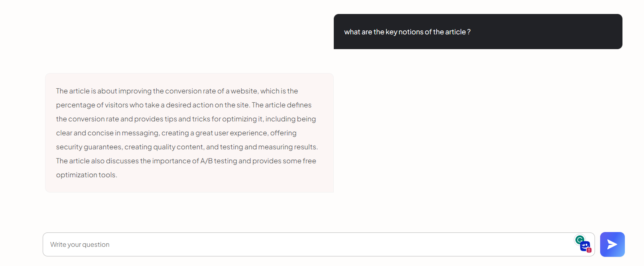Click the phrase "testing and measuring results"
Image resolution: width=644 pixels, height=266 pixels.
point(269,147)
